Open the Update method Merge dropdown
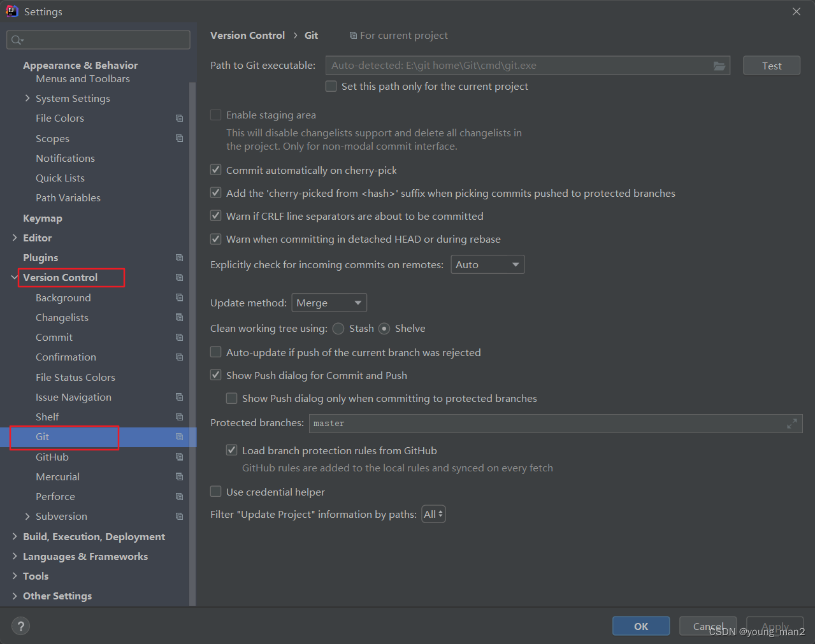This screenshot has width=815, height=644. coord(329,303)
